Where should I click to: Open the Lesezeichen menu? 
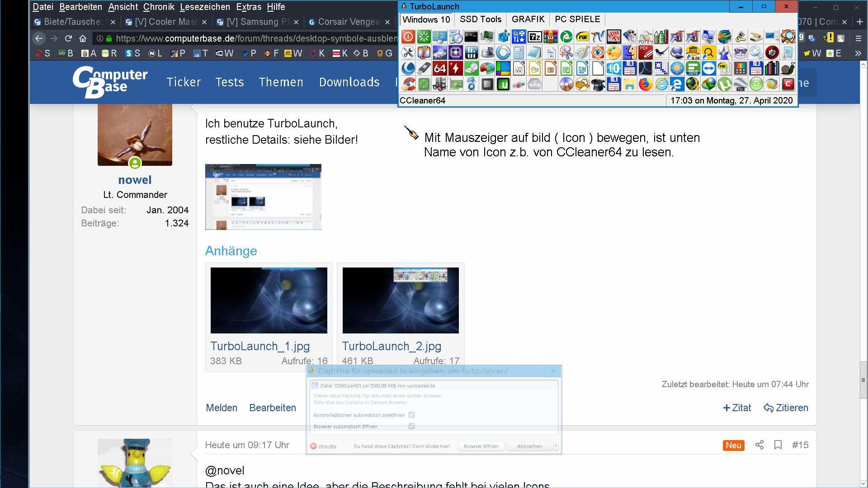click(x=205, y=7)
